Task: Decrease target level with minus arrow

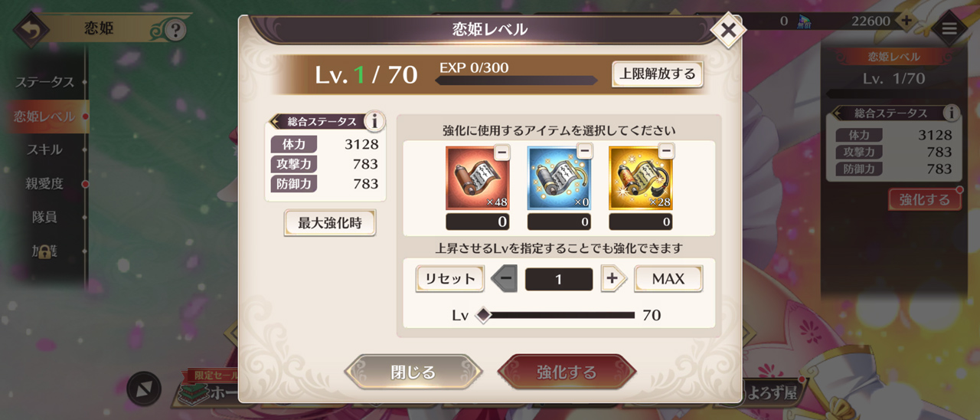Action: [504, 278]
